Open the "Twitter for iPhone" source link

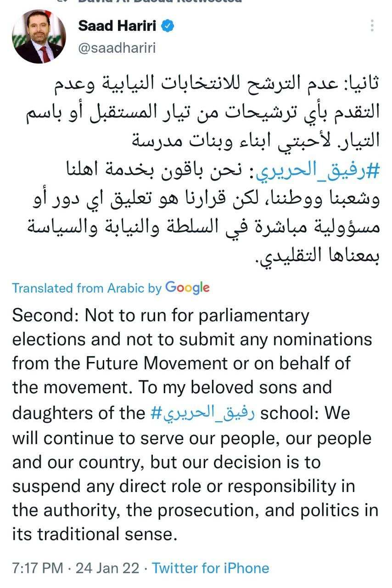(x=210, y=568)
